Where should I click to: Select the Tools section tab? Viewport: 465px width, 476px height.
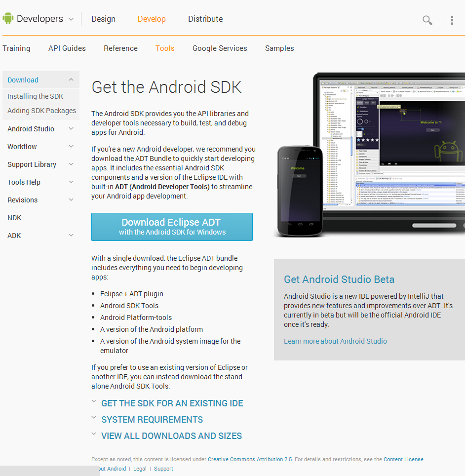tap(165, 48)
